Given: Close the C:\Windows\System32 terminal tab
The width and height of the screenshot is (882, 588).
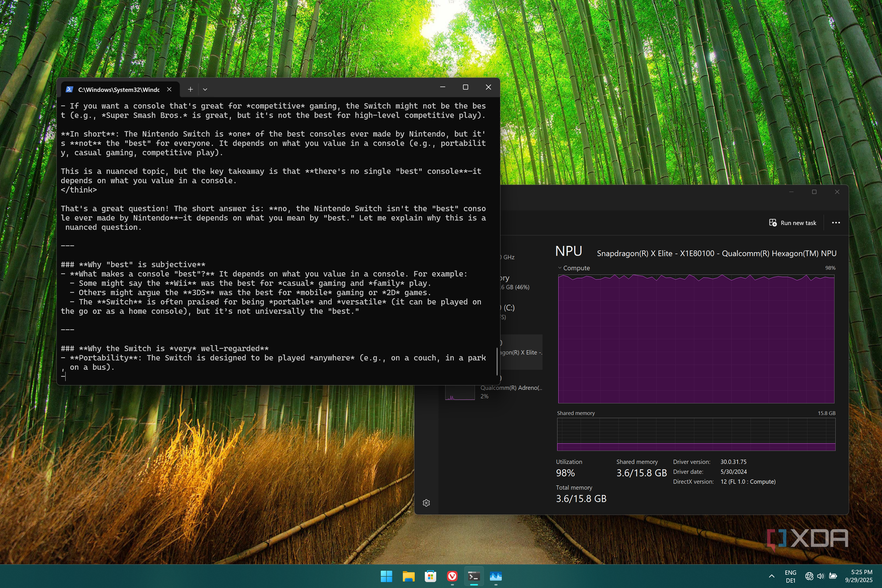Looking at the screenshot, I should coord(169,89).
